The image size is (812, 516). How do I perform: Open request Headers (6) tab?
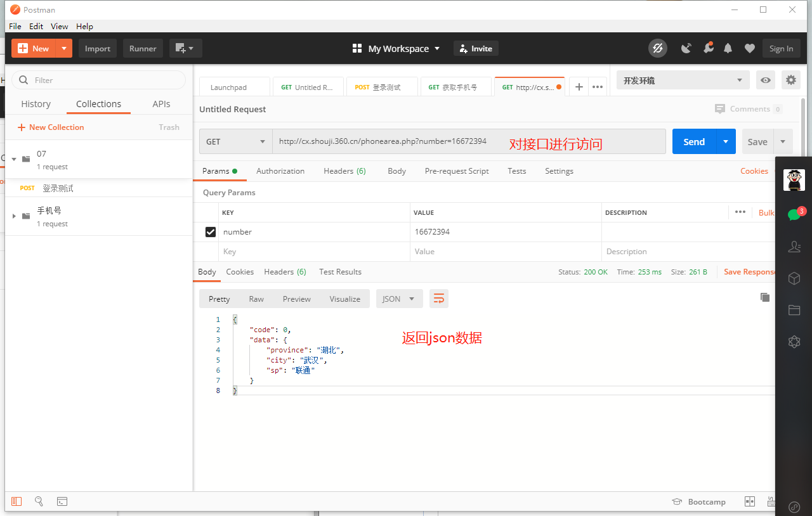tap(344, 171)
